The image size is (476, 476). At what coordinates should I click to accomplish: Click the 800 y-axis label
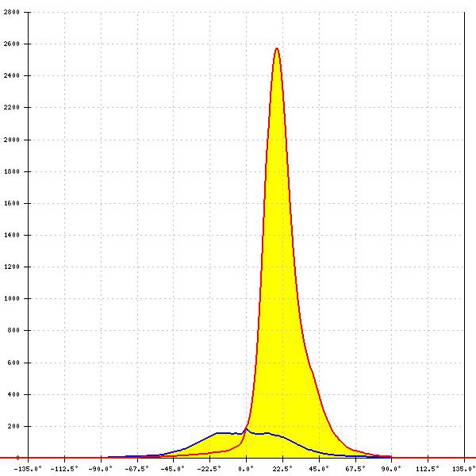coord(13,330)
